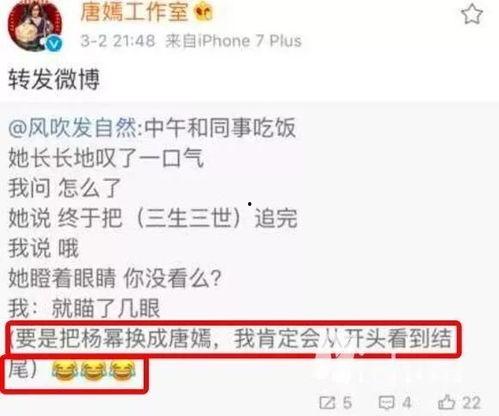499x416 pixels.
Task: Select the last laughing-crying emoji
Action: click(x=123, y=371)
